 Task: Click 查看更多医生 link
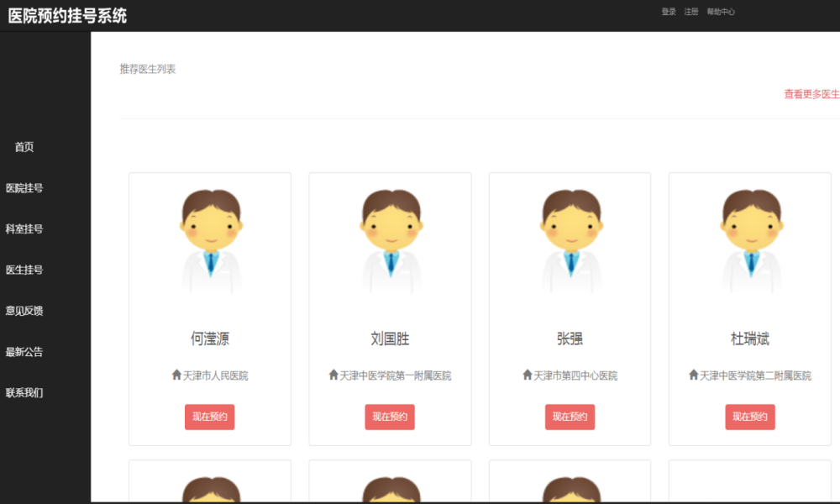811,94
